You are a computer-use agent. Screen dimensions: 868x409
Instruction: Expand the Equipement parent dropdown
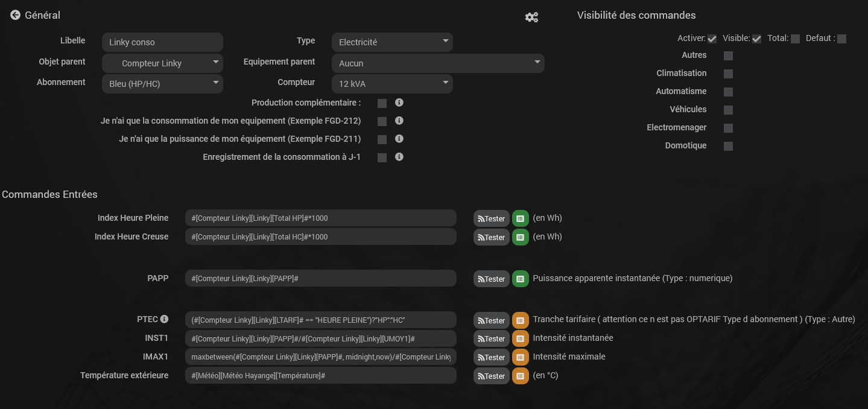pyautogui.click(x=438, y=63)
